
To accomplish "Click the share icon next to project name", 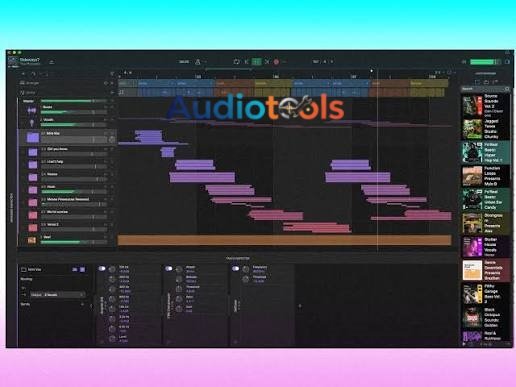I will tap(51, 62).
